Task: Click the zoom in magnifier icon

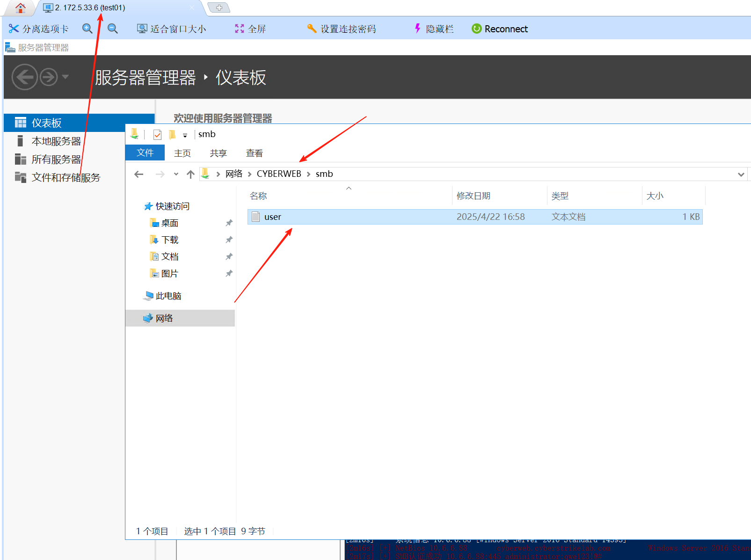Action: click(x=87, y=29)
